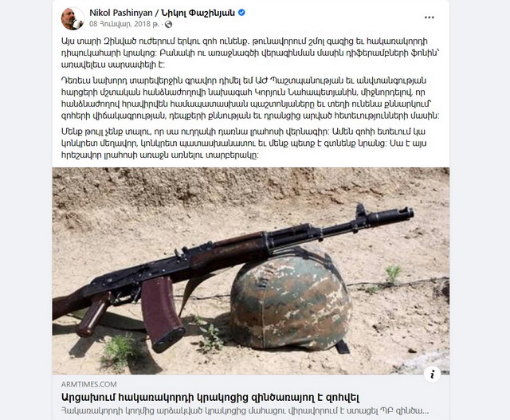
Task: Click the third paragraph beginning with Մենք
Action: (244, 143)
